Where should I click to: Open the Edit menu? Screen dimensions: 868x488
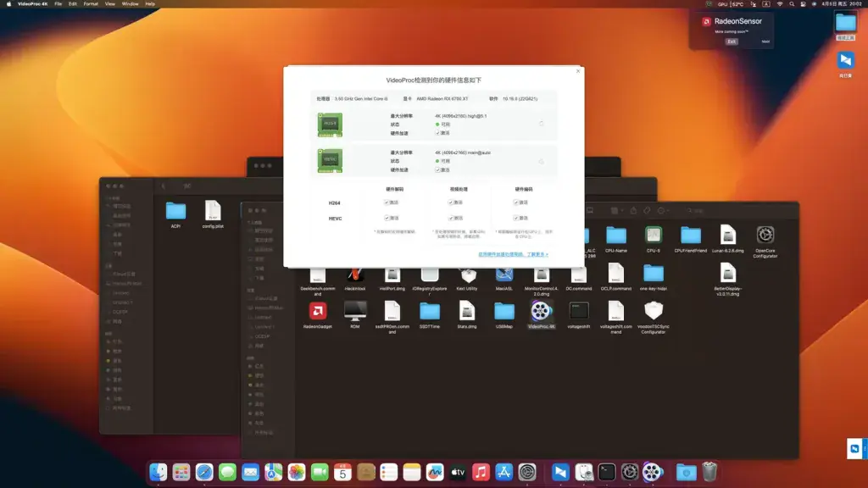[x=73, y=4]
